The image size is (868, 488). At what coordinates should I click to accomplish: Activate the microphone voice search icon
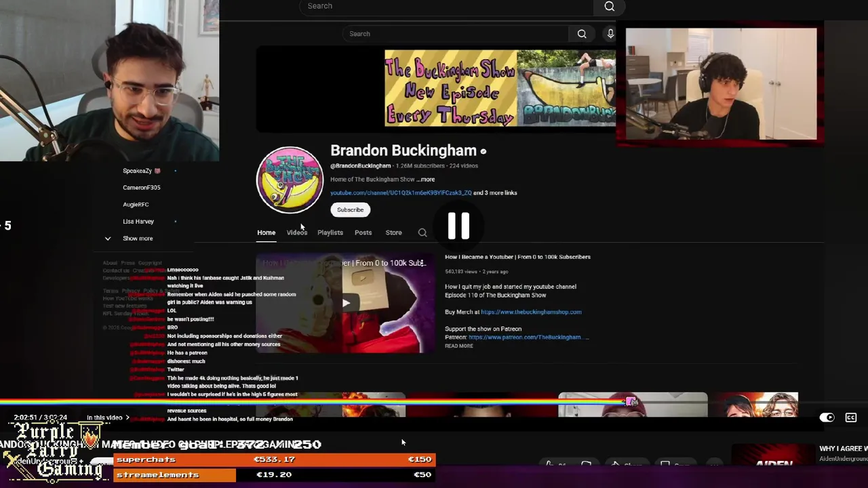pos(610,34)
